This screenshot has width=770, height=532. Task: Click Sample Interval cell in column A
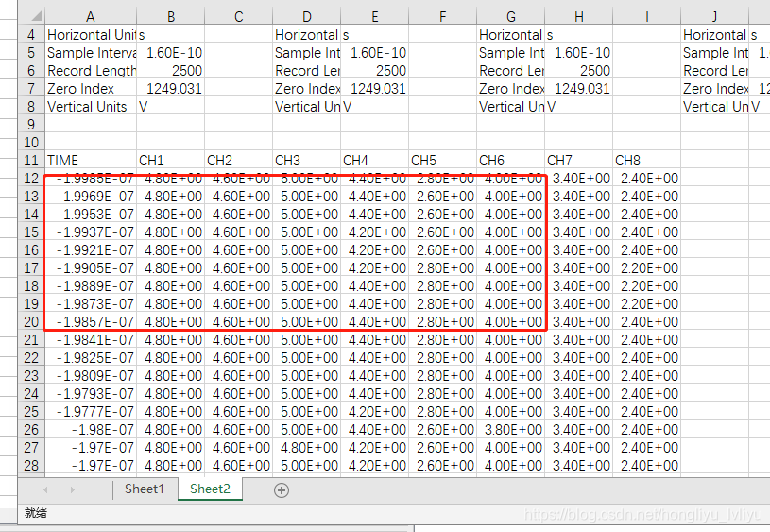click(x=91, y=53)
